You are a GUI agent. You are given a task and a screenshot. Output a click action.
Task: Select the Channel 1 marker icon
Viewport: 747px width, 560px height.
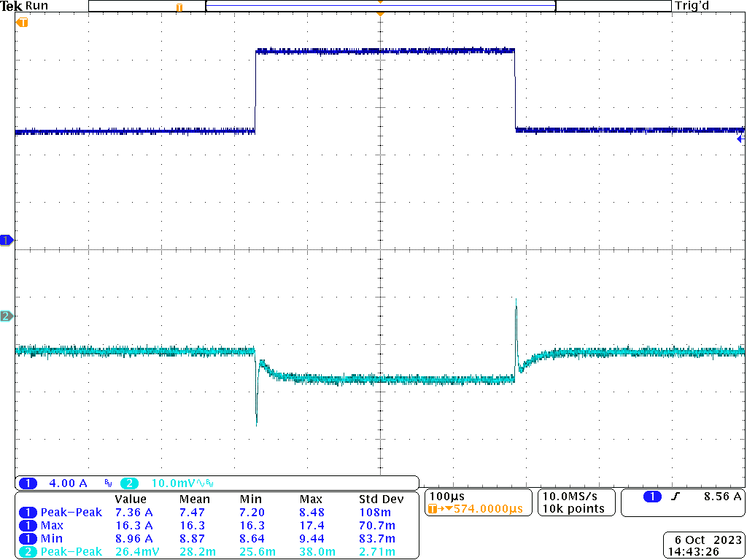click(x=6, y=240)
